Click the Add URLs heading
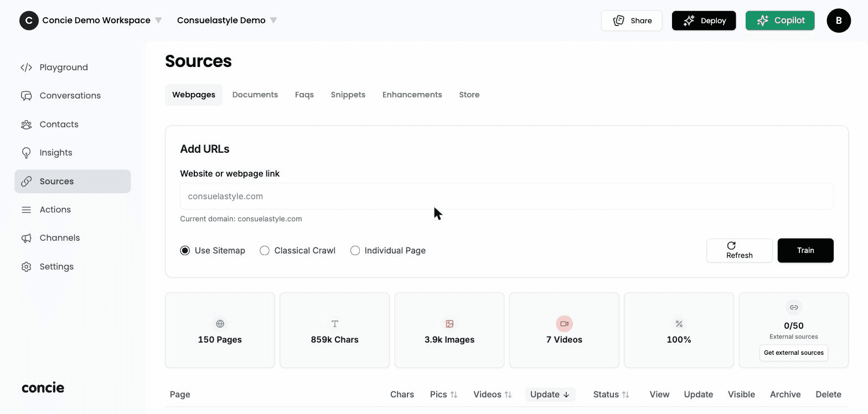 tap(205, 149)
